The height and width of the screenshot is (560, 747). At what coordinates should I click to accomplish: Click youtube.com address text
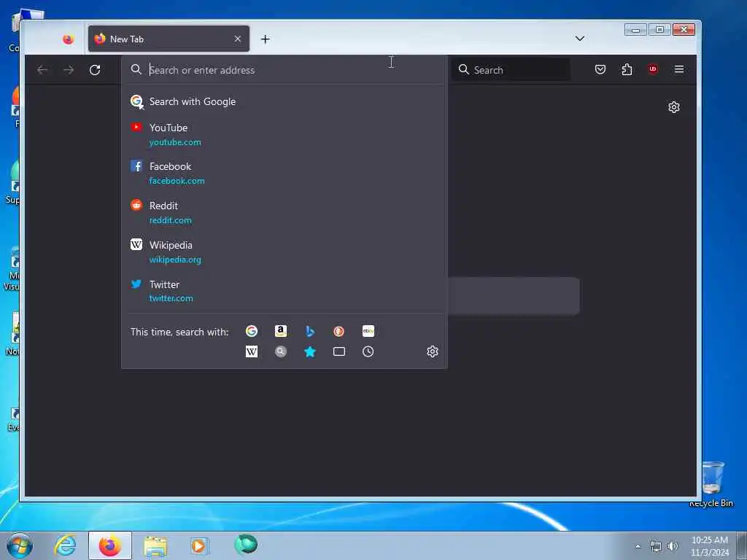coord(175,142)
